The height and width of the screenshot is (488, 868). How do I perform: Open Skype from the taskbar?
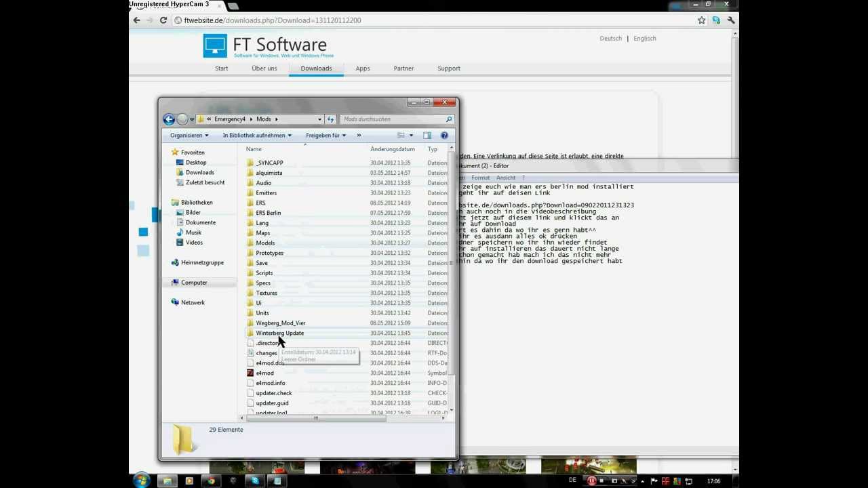pyautogui.click(x=255, y=481)
